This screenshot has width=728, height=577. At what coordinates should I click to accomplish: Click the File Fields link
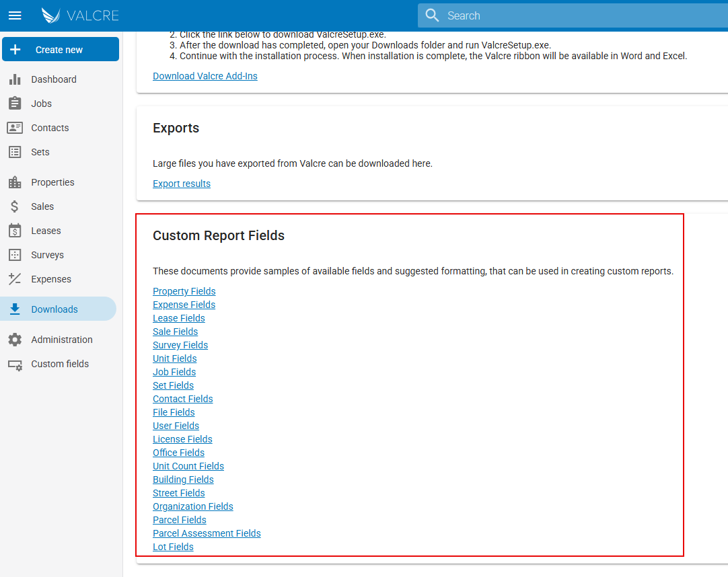(174, 412)
